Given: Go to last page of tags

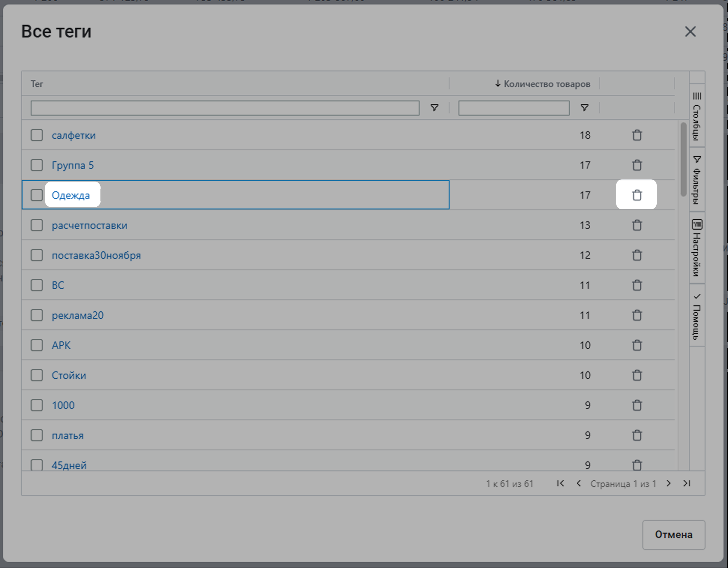Looking at the screenshot, I should pyautogui.click(x=687, y=483).
